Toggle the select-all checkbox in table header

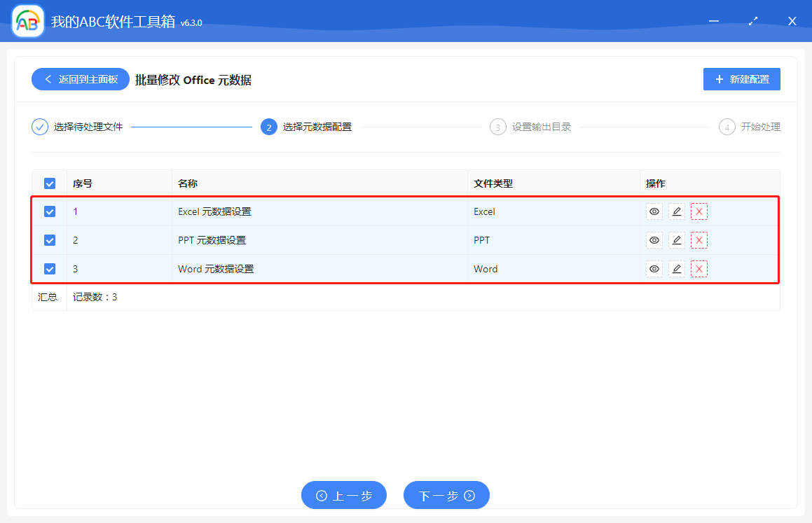[49, 183]
